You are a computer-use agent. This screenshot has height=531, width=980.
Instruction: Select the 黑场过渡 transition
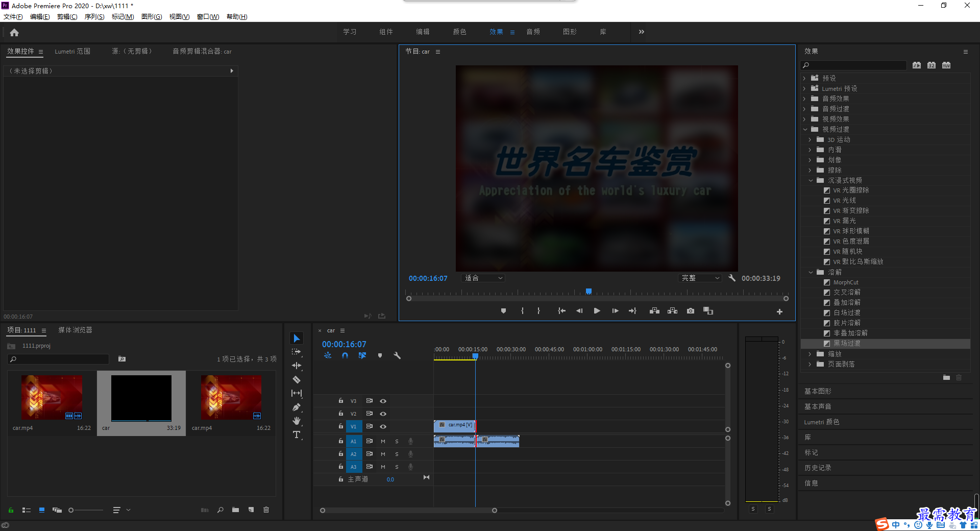(x=847, y=343)
